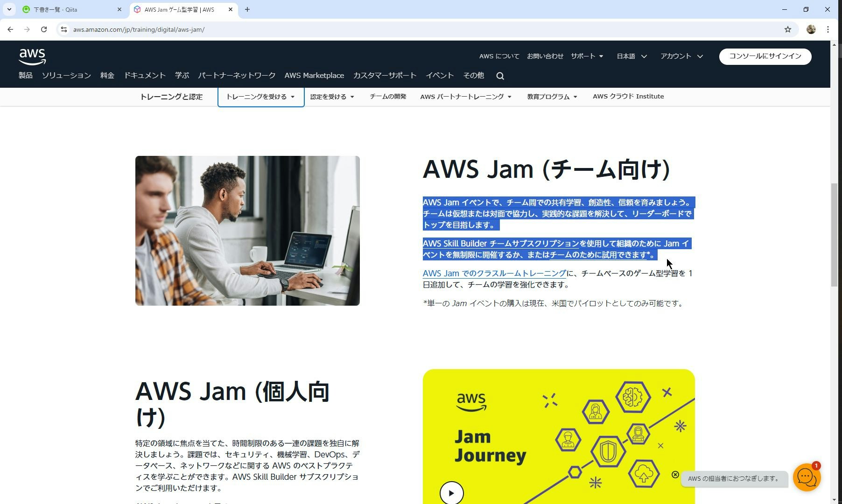Viewport: 842px width, 504px height.
Task: Open the ドキュメント menu
Action: tap(145, 76)
